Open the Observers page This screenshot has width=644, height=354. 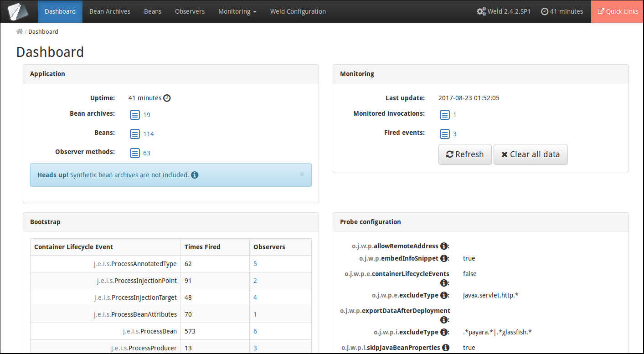(190, 11)
